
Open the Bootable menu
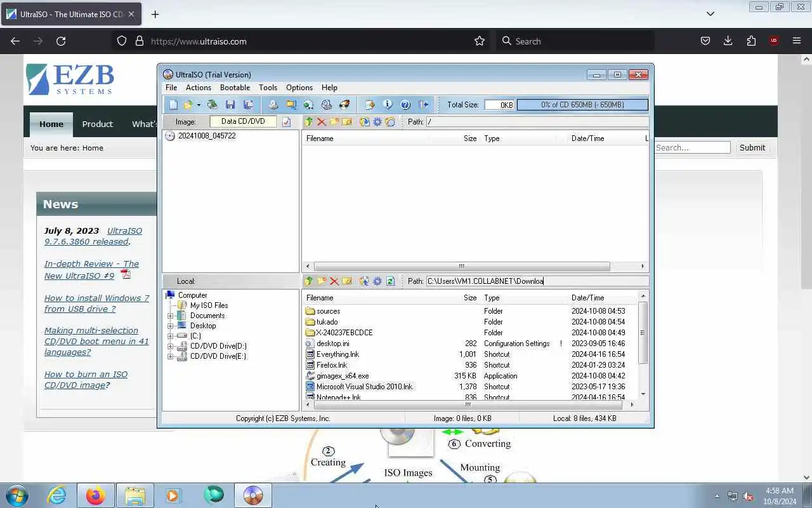pyautogui.click(x=235, y=88)
